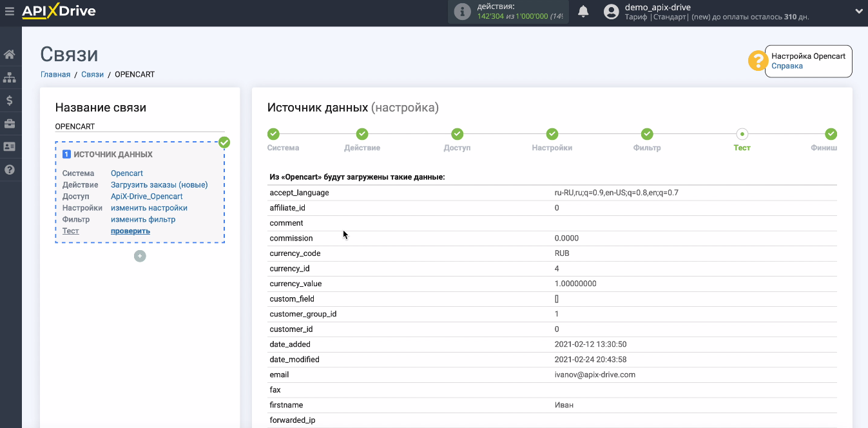Expand the account dropdown chevron
The image size is (868, 428).
(x=858, y=11)
